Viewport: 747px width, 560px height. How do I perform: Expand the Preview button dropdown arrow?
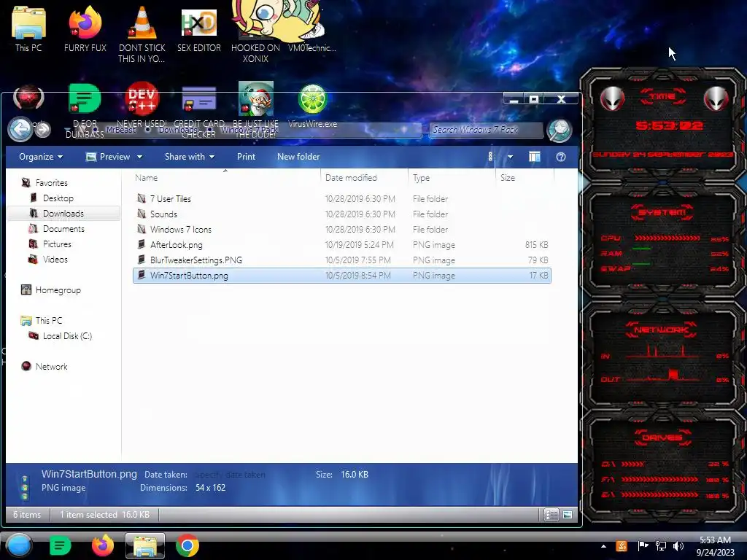point(139,157)
